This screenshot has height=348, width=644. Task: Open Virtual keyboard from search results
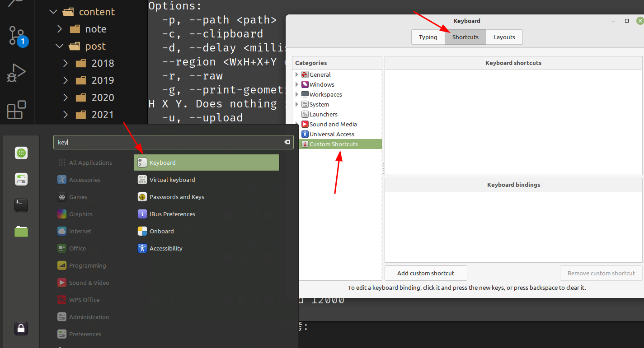pyautogui.click(x=172, y=180)
